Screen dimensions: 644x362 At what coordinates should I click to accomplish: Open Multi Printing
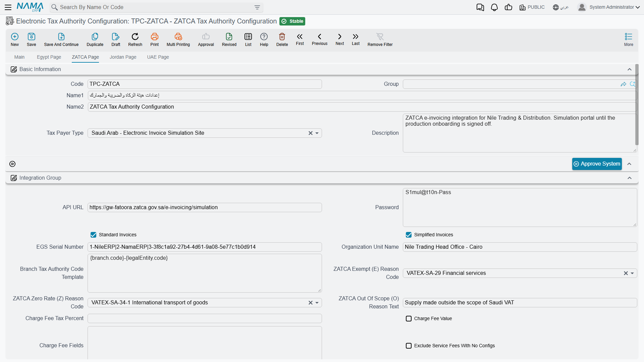[x=178, y=40]
